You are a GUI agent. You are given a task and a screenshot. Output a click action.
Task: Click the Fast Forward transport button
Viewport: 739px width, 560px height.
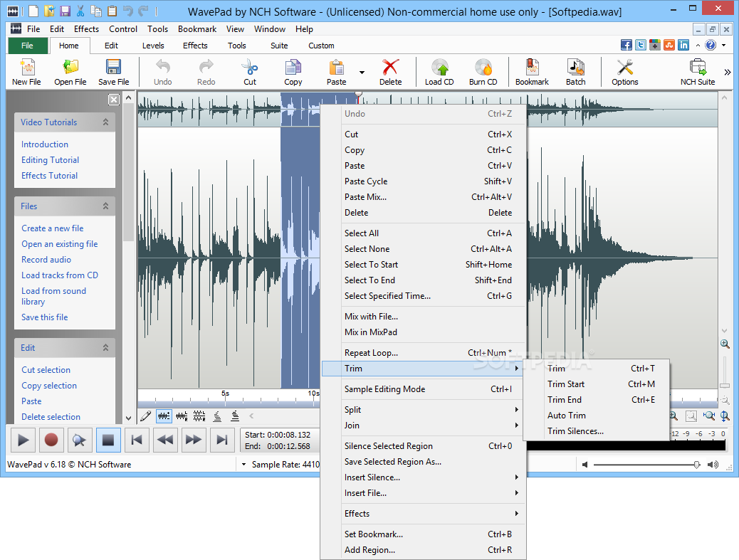tap(193, 440)
